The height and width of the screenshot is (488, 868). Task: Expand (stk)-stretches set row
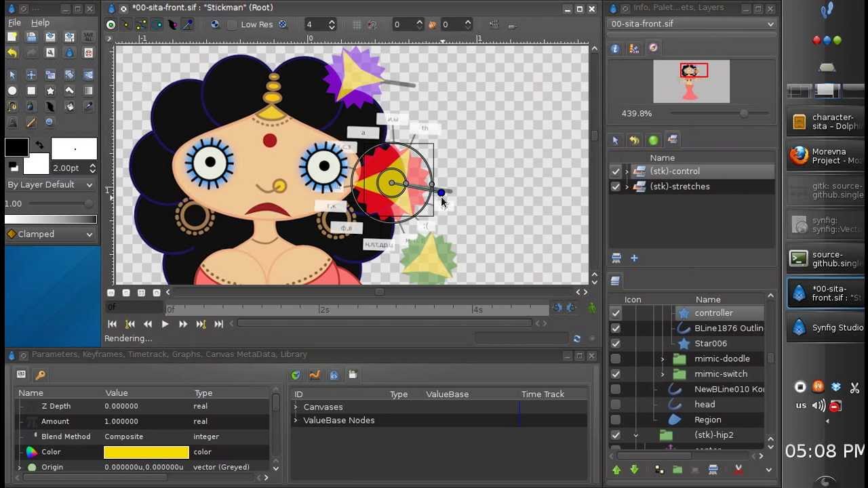pyautogui.click(x=627, y=186)
